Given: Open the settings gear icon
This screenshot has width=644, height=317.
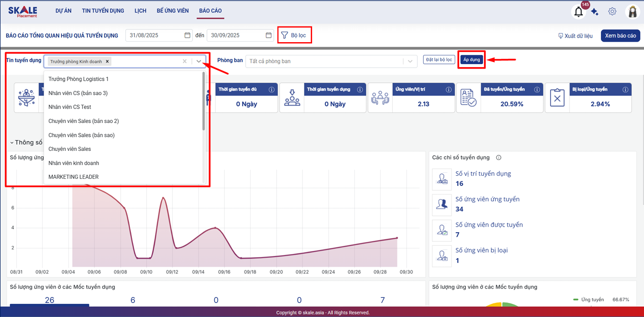Looking at the screenshot, I should (612, 11).
